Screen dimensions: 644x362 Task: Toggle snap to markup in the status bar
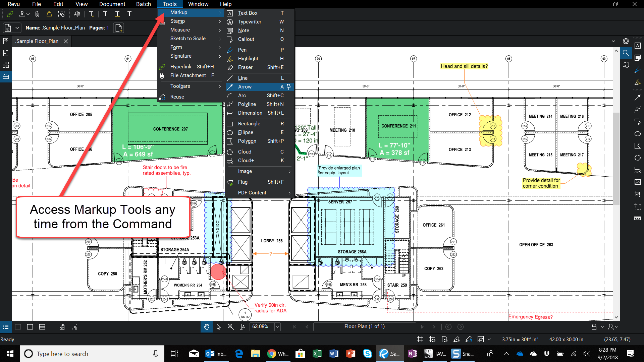point(457,339)
